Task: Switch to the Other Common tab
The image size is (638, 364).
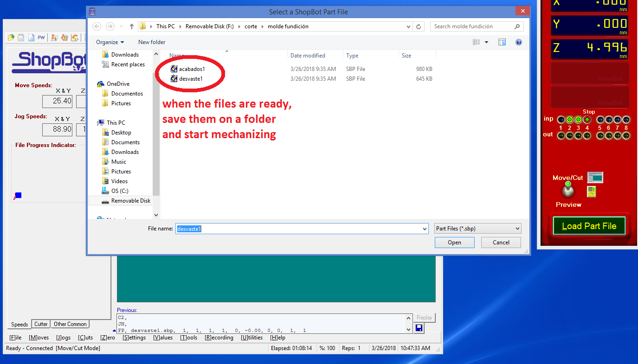Action: (x=70, y=324)
